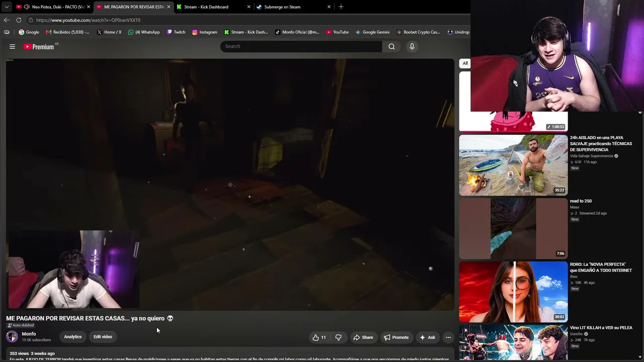Mute the Neo Pistea, Duki tab audio
Viewport: 644px width, 362px height.
click(x=26, y=7)
